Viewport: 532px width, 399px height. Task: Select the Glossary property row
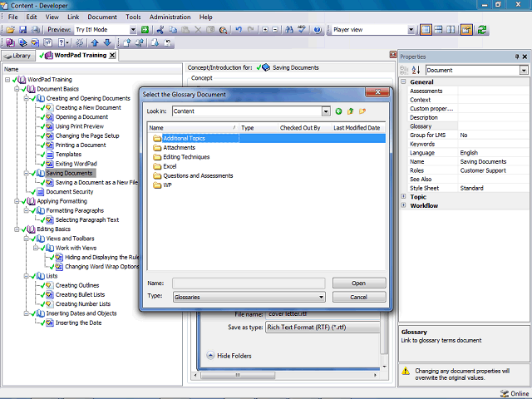click(x=468, y=126)
